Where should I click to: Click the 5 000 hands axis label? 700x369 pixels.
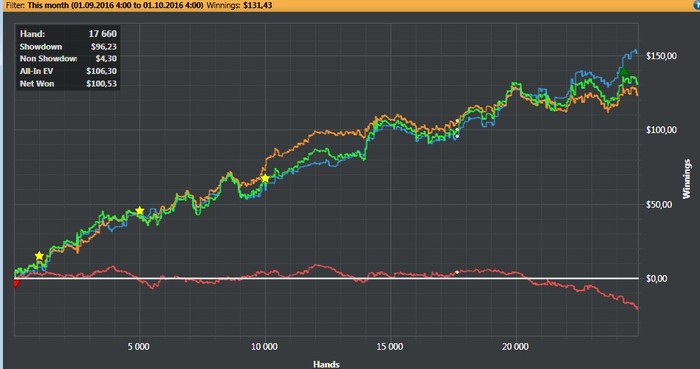click(x=139, y=347)
